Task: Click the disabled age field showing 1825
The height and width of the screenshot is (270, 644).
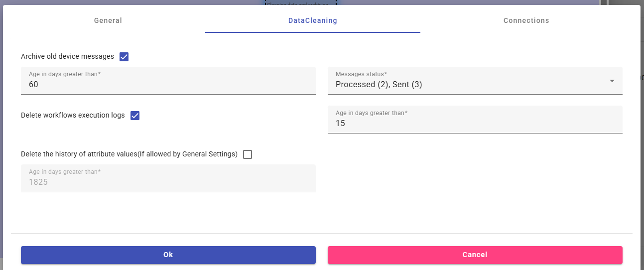Action: tap(168, 182)
